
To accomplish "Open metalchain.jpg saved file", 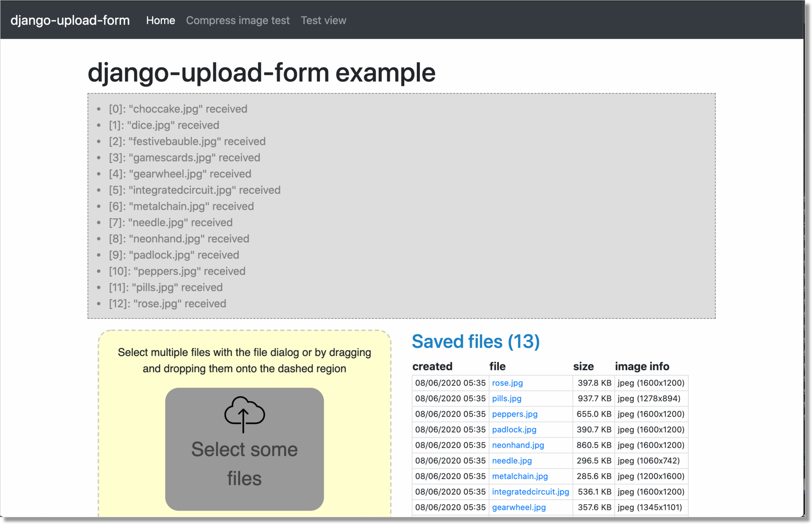I will (x=520, y=476).
